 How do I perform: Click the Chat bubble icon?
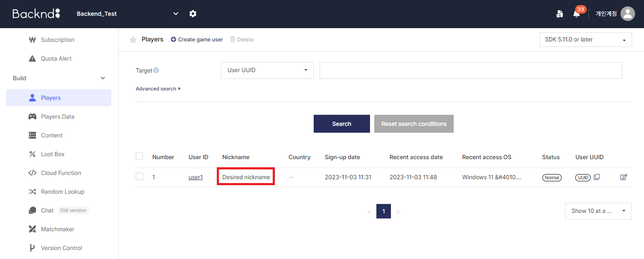[32, 210]
